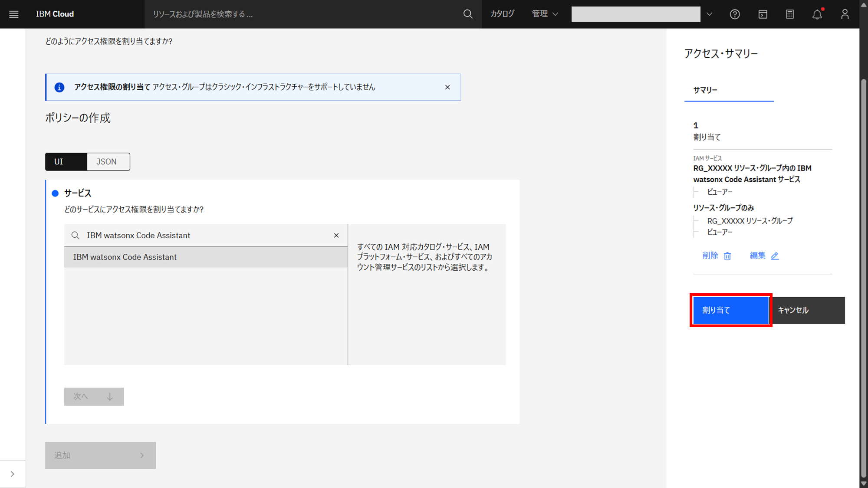Open the IBM Cloud Shell icon
The height and width of the screenshot is (488, 868).
(763, 14)
